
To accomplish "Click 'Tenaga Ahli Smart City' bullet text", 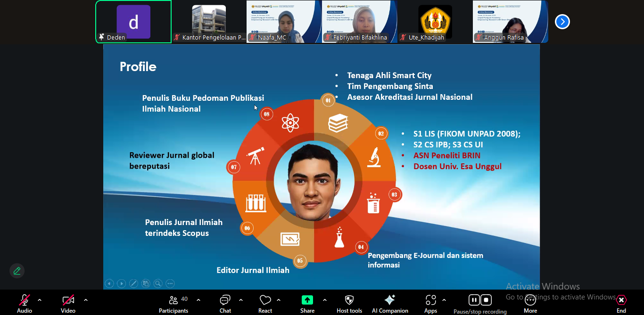I will (x=389, y=75).
